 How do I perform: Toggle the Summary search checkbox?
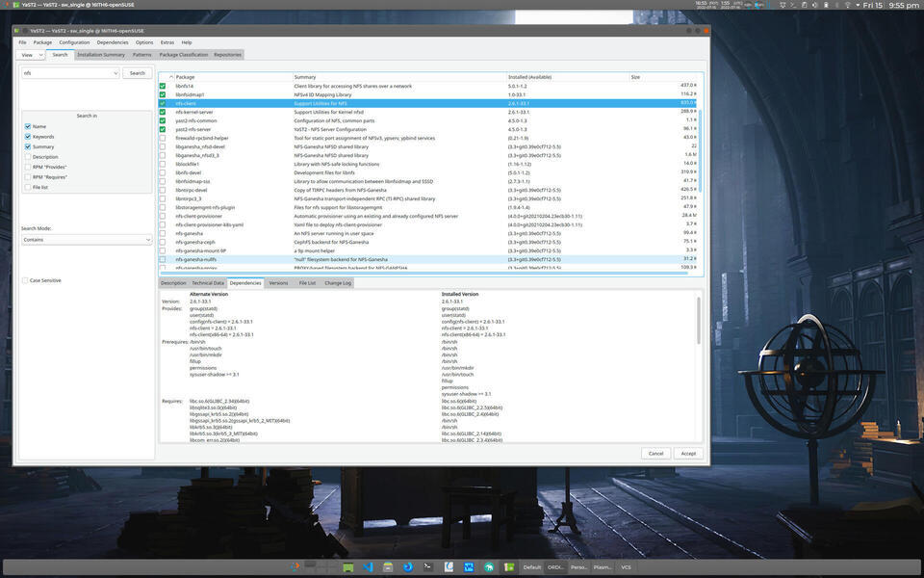pos(28,146)
